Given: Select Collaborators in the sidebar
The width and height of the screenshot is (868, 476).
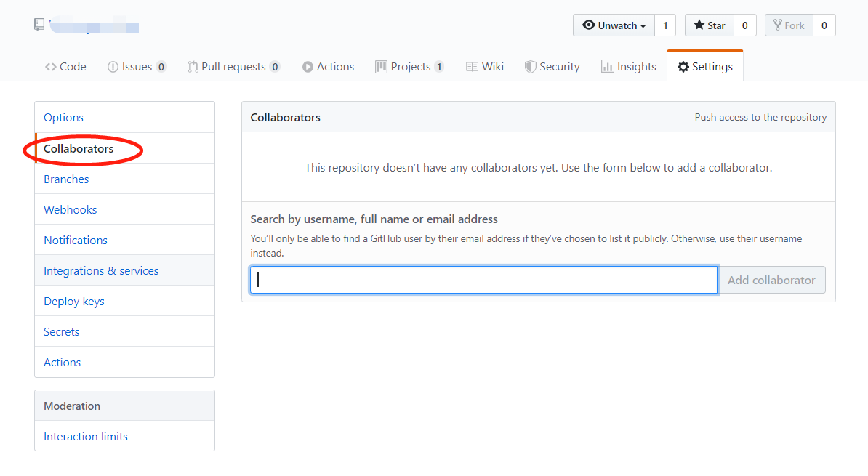Looking at the screenshot, I should click(x=124, y=148).
